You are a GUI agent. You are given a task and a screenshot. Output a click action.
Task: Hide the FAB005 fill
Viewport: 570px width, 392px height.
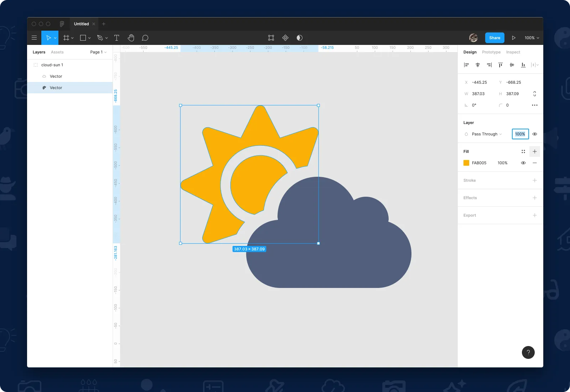pyautogui.click(x=523, y=163)
